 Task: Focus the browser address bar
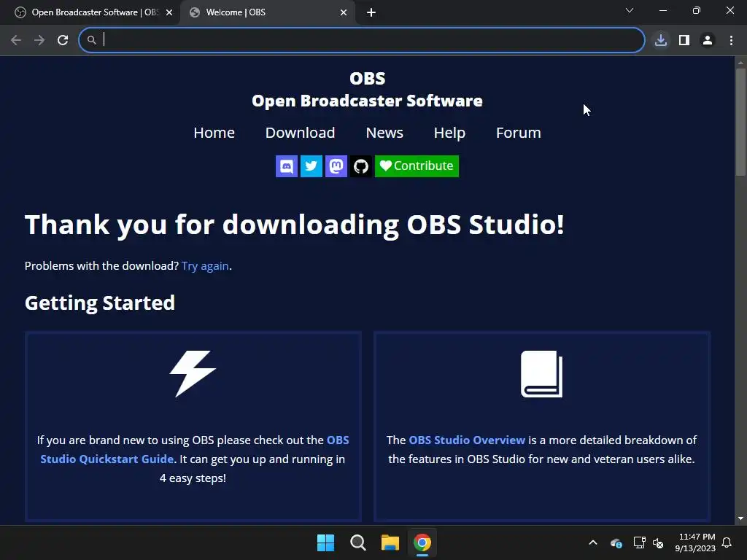(x=362, y=40)
